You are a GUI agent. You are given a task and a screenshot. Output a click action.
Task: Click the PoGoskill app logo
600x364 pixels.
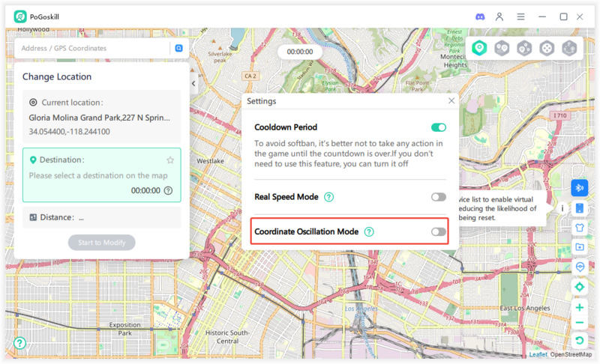(x=20, y=16)
